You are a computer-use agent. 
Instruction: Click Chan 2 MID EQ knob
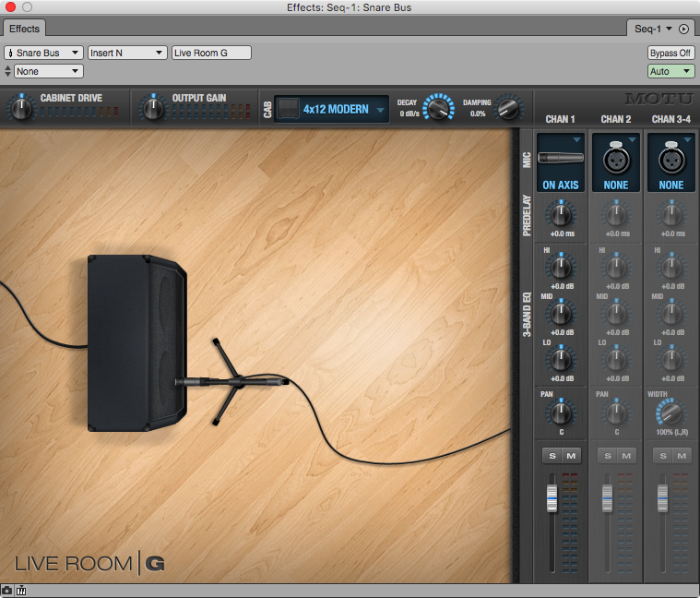616,314
